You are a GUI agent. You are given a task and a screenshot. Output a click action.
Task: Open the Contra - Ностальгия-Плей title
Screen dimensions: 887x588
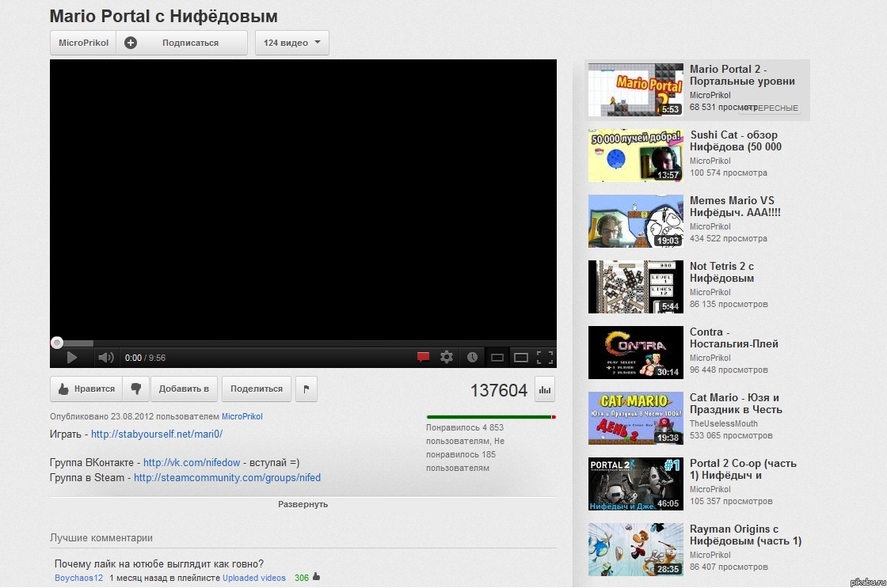coord(733,338)
